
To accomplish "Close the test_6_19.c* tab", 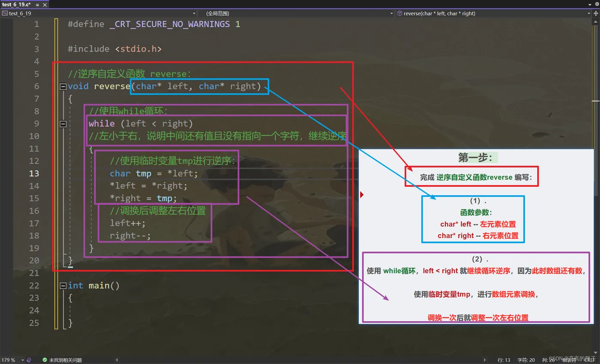I will (44, 4).
